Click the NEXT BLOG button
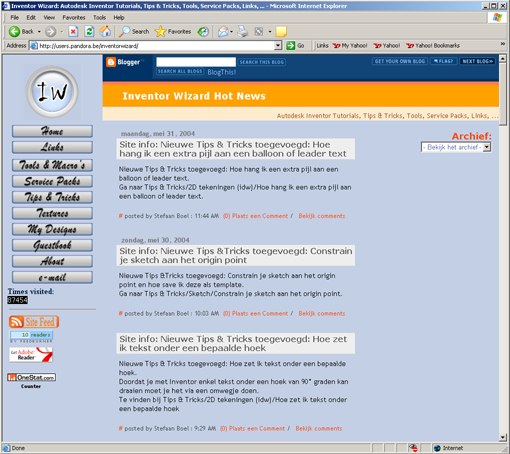Image resolution: width=510 pixels, height=454 pixels. tap(477, 61)
